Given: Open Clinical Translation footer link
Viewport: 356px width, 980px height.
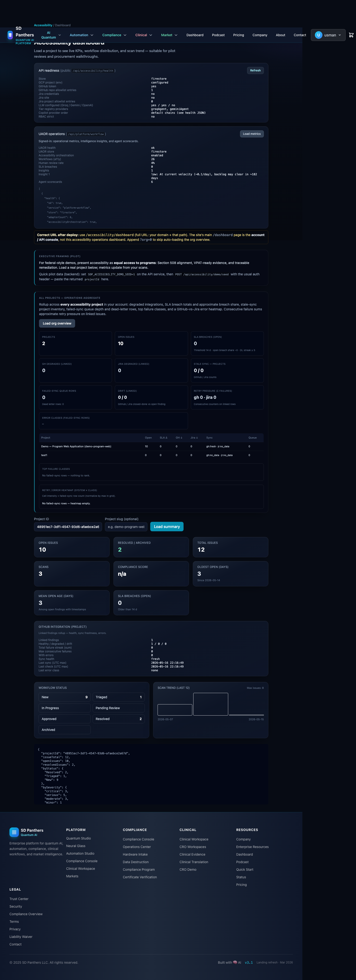Looking at the screenshot, I should [194, 862].
